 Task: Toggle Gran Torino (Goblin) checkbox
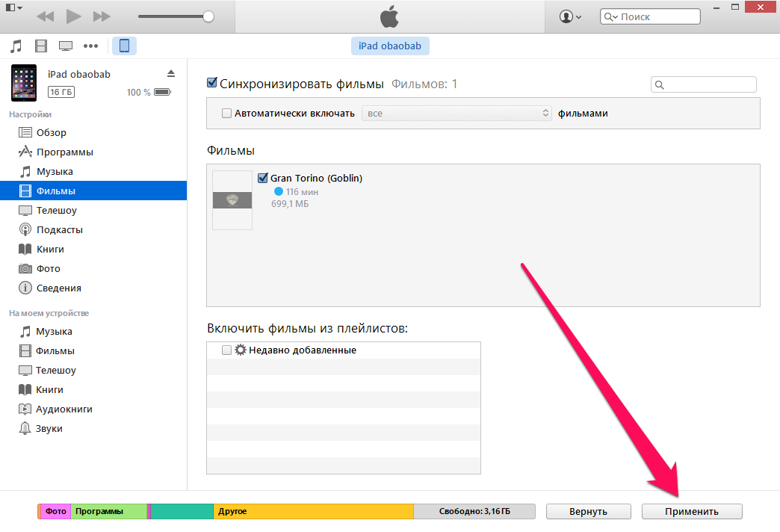tap(263, 178)
